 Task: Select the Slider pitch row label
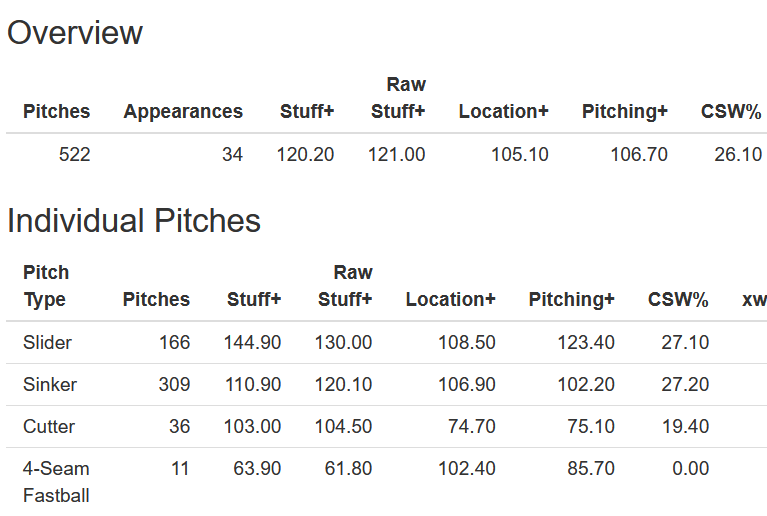(48, 343)
